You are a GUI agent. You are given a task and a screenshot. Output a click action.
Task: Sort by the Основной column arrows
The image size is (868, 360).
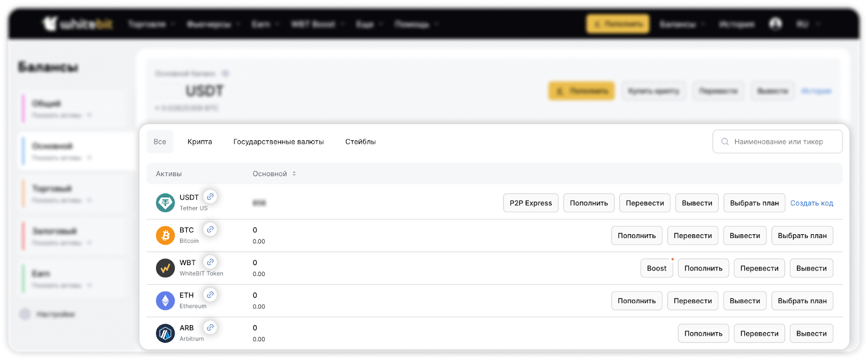294,173
